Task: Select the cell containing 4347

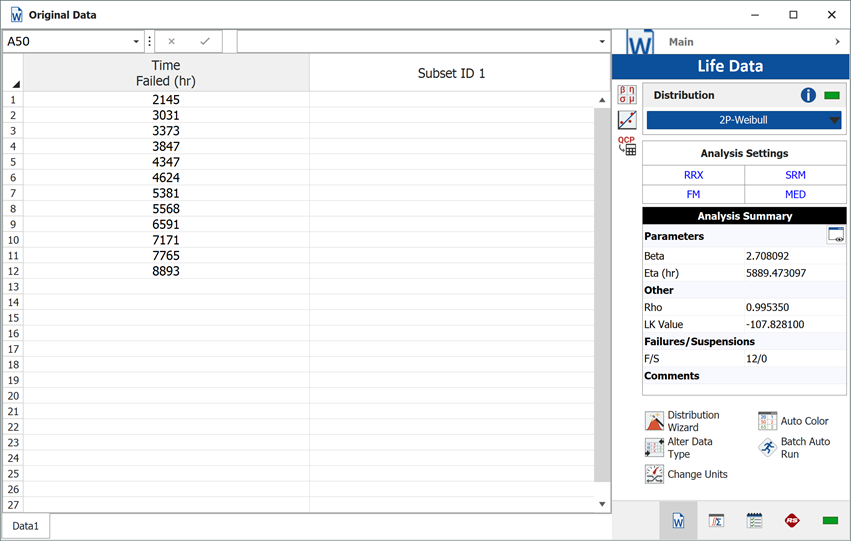Action: (166, 162)
